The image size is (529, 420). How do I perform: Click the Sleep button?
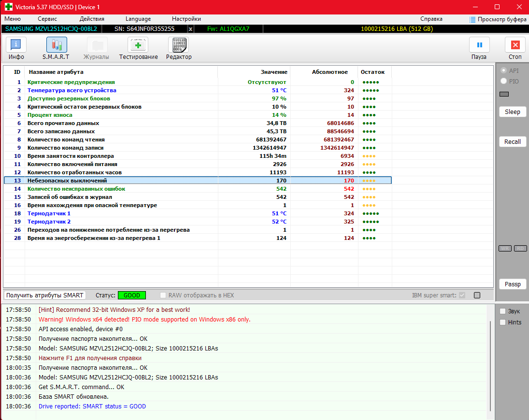coord(512,112)
